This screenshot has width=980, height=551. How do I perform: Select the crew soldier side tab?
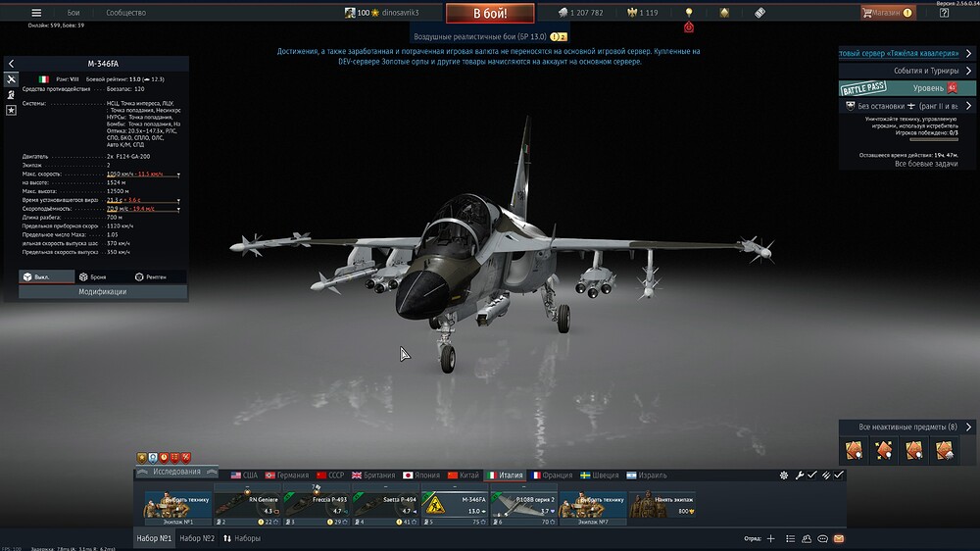click(x=11, y=95)
